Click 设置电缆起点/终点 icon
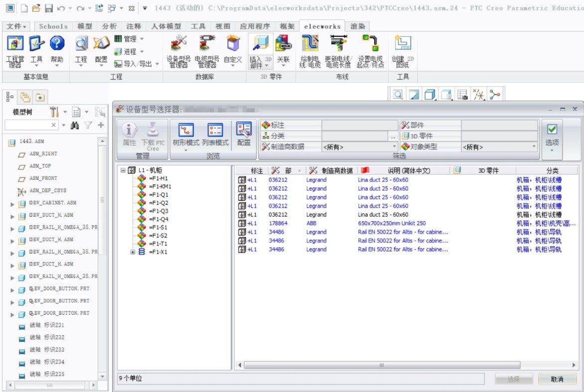584x392 pixels. click(370, 51)
